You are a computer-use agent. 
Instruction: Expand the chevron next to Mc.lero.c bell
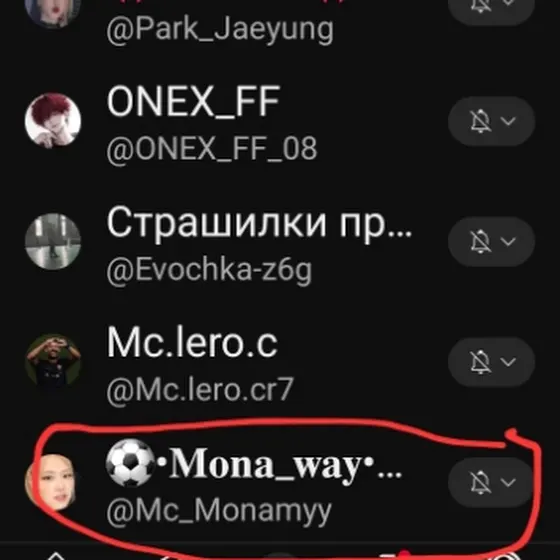coord(508,362)
